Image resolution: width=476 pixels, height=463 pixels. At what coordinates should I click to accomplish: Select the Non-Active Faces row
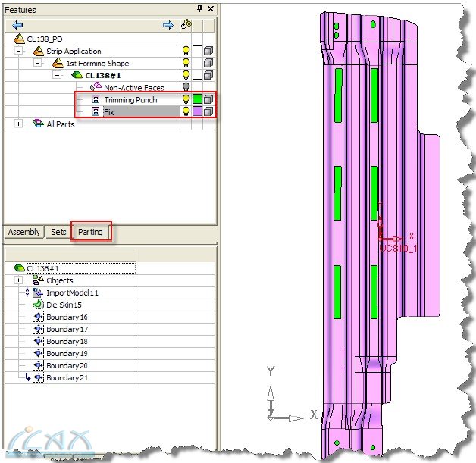134,88
